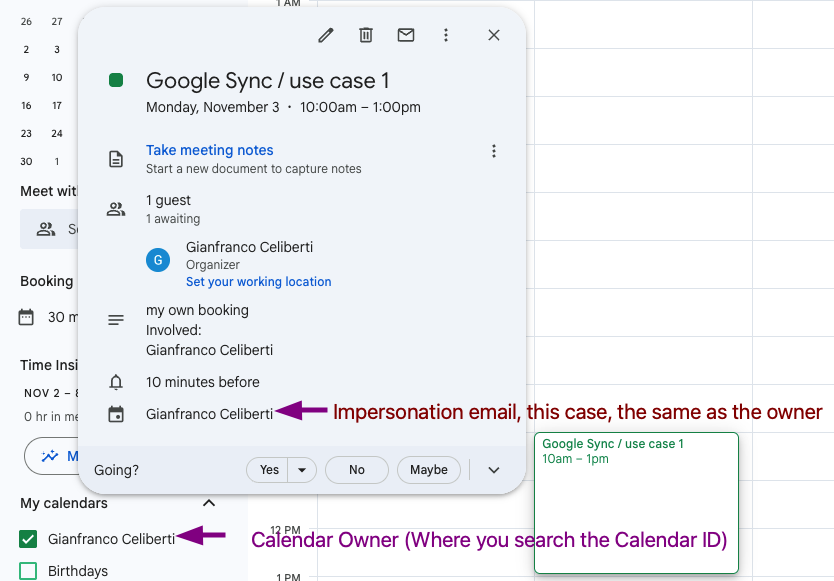Click Take meeting notes link

pyautogui.click(x=210, y=150)
